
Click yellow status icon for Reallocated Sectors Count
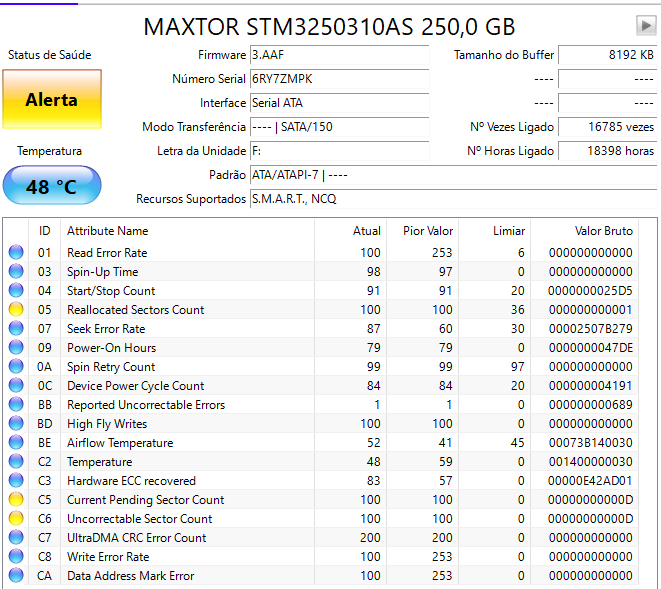[16, 309]
